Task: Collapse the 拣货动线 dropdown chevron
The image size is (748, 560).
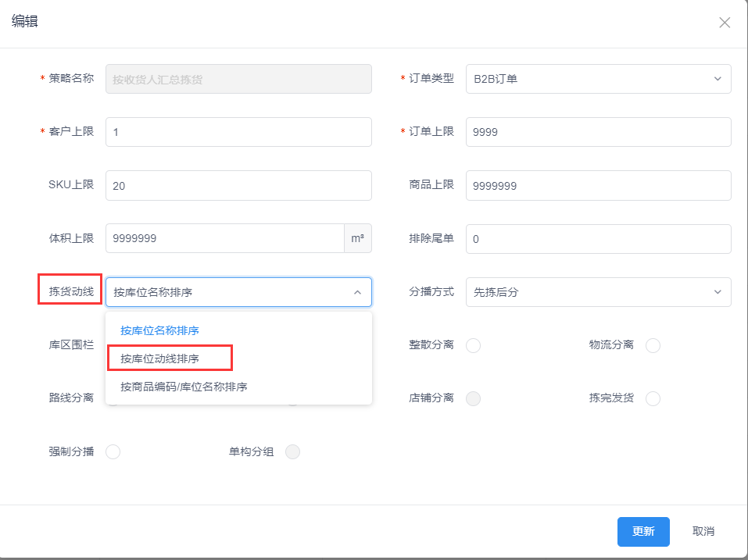Action: 357,292
